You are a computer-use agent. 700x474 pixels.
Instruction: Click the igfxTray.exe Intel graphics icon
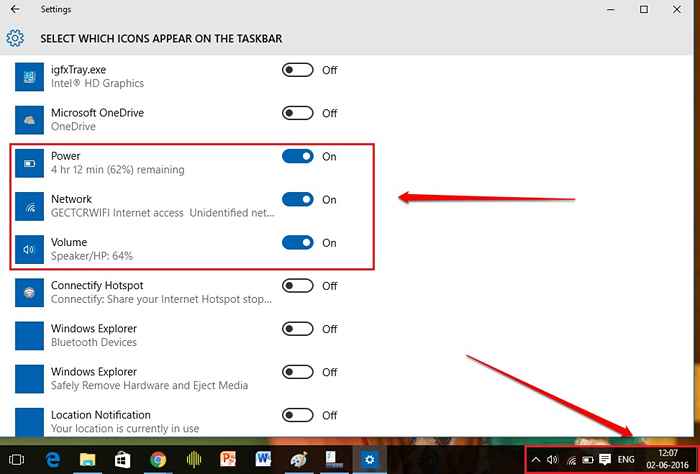click(29, 77)
